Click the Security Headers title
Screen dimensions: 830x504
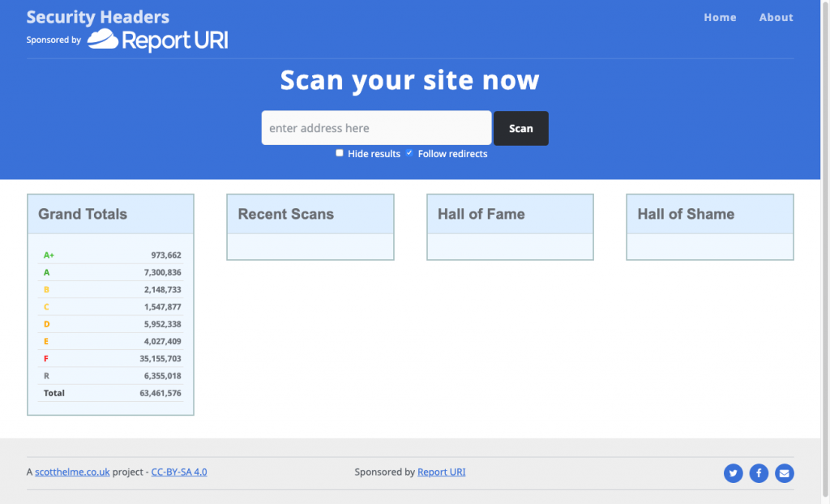click(x=97, y=16)
